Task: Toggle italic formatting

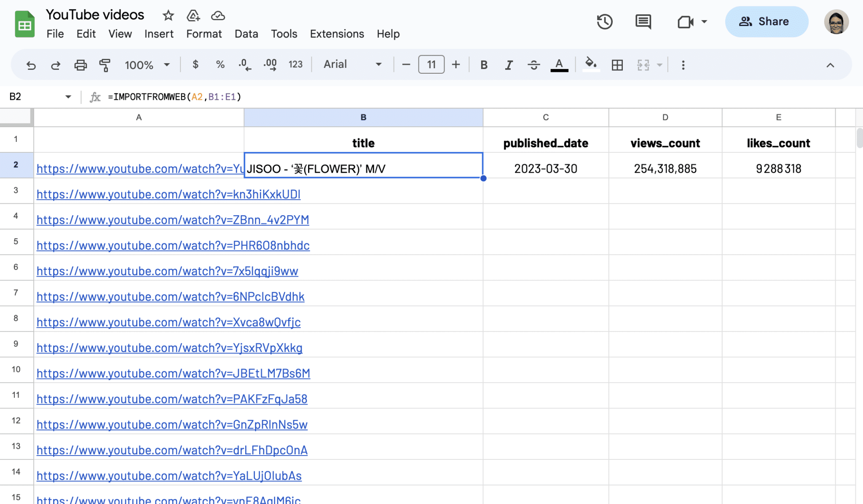Action: click(x=508, y=65)
